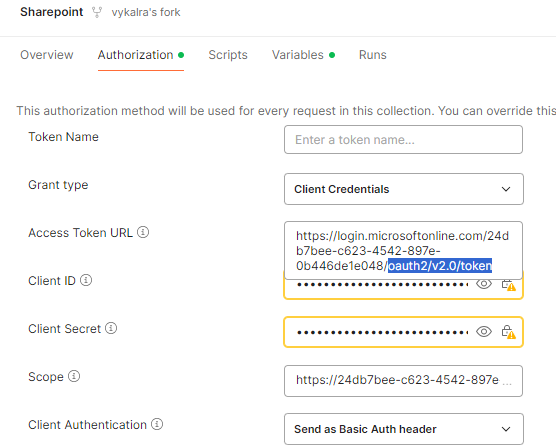Click the Scope input field

click(403, 381)
